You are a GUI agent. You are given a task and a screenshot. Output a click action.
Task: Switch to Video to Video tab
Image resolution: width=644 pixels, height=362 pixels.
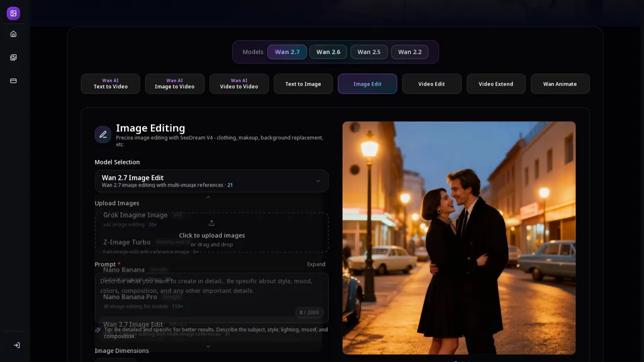(239, 84)
